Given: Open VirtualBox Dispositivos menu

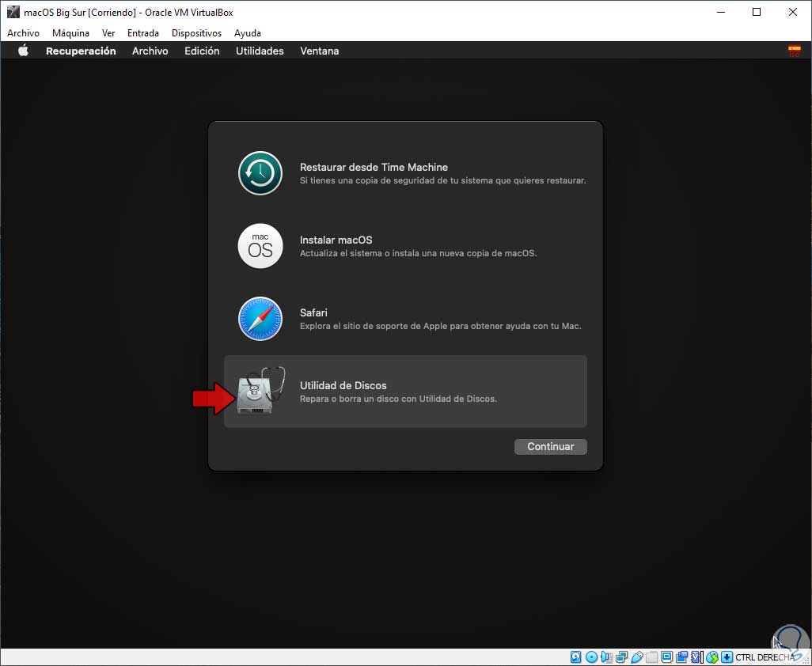Looking at the screenshot, I should (x=196, y=33).
